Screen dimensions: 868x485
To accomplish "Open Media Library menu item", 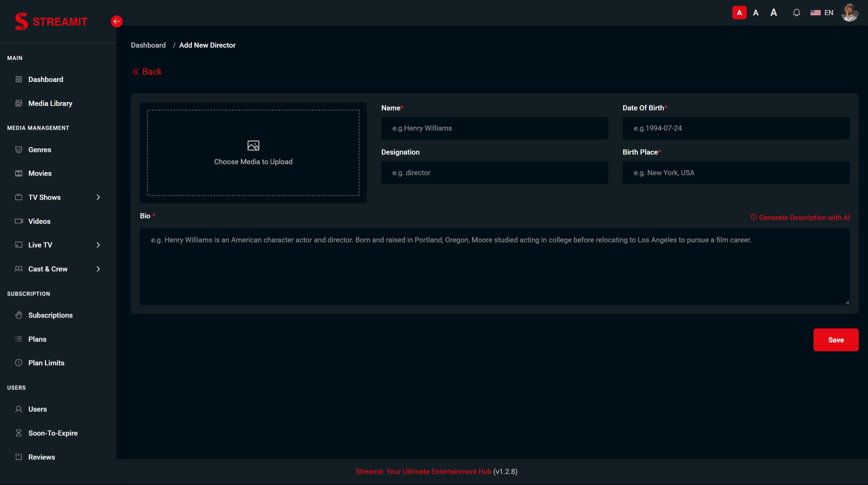I will [50, 103].
